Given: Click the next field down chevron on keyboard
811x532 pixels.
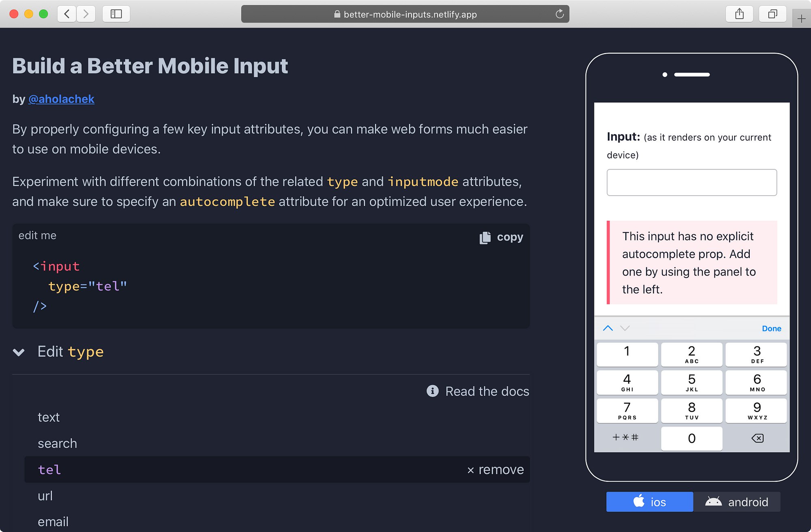Looking at the screenshot, I should 625,328.
